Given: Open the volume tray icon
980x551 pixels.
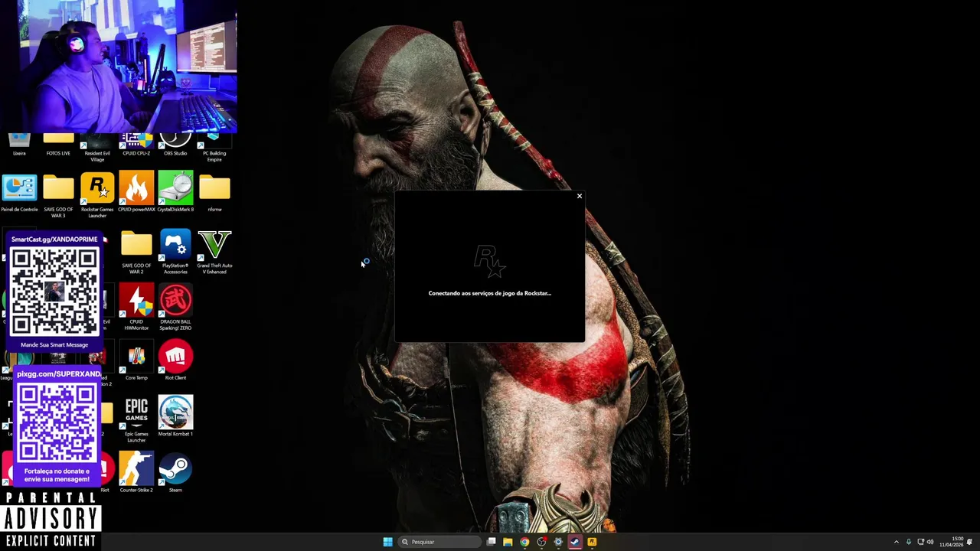Looking at the screenshot, I should pyautogui.click(x=930, y=542).
